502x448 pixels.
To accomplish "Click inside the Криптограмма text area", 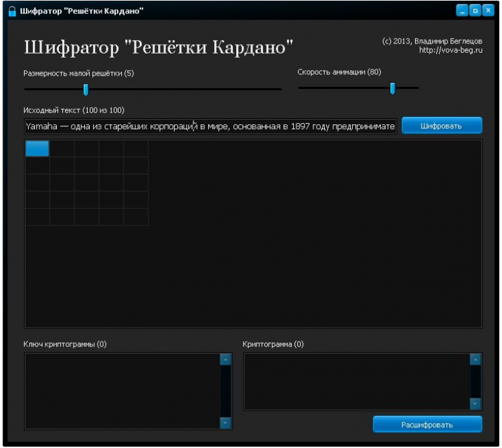I will tap(357, 382).
